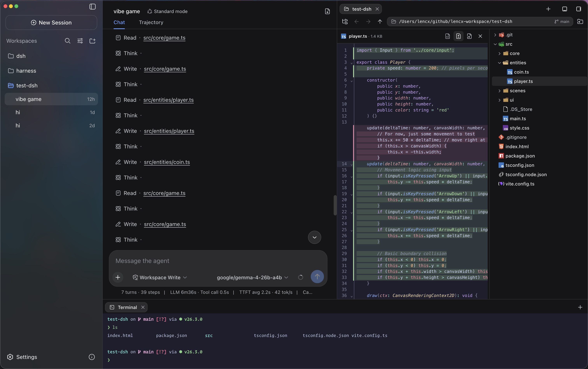Expand the scenes folder
The image size is (588, 369).
(500, 91)
